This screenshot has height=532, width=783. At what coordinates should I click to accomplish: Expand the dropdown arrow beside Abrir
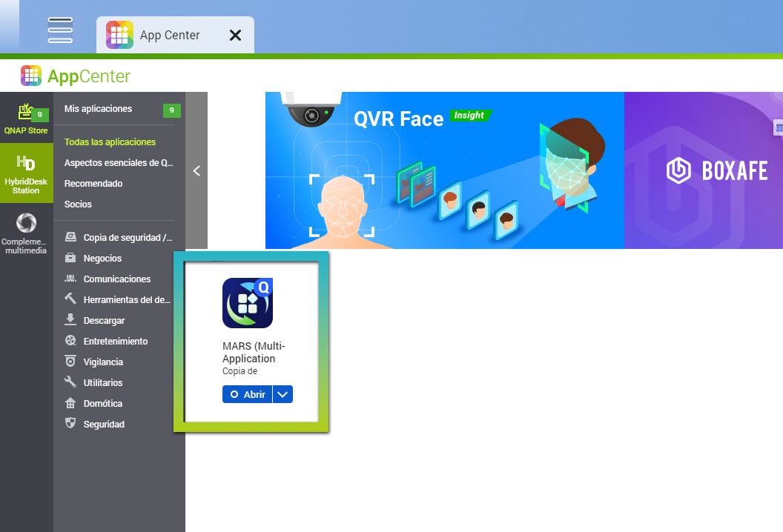pos(283,394)
